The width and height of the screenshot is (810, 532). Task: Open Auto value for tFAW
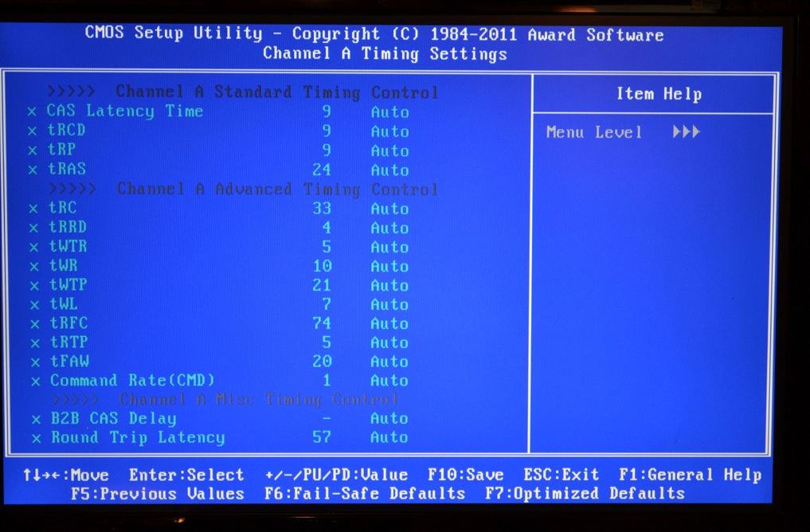tap(390, 362)
